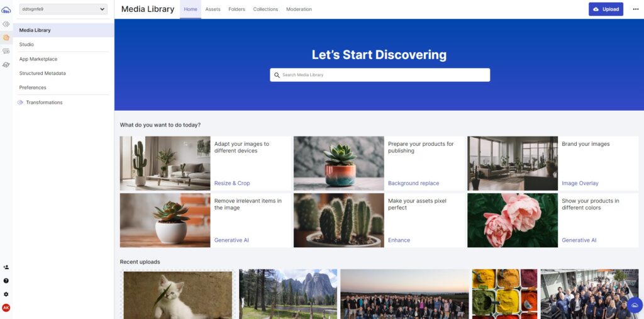Click the AK user avatar
The image size is (644, 319).
[6, 308]
